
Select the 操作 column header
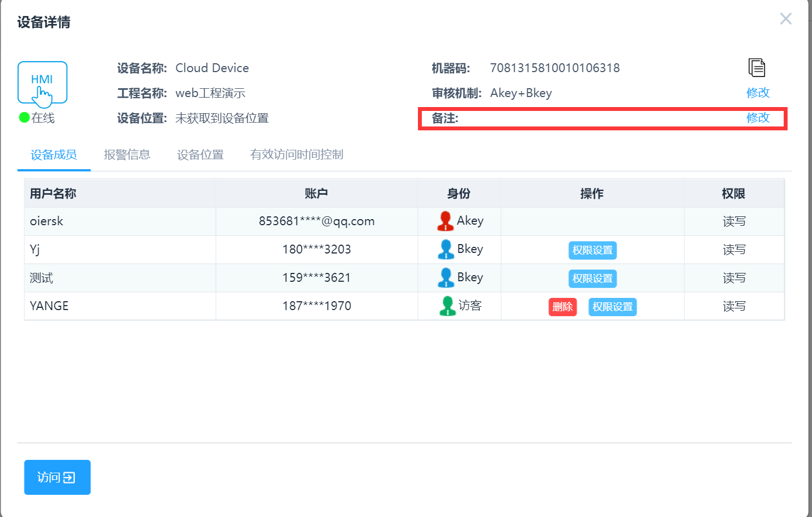[x=592, y=194]
